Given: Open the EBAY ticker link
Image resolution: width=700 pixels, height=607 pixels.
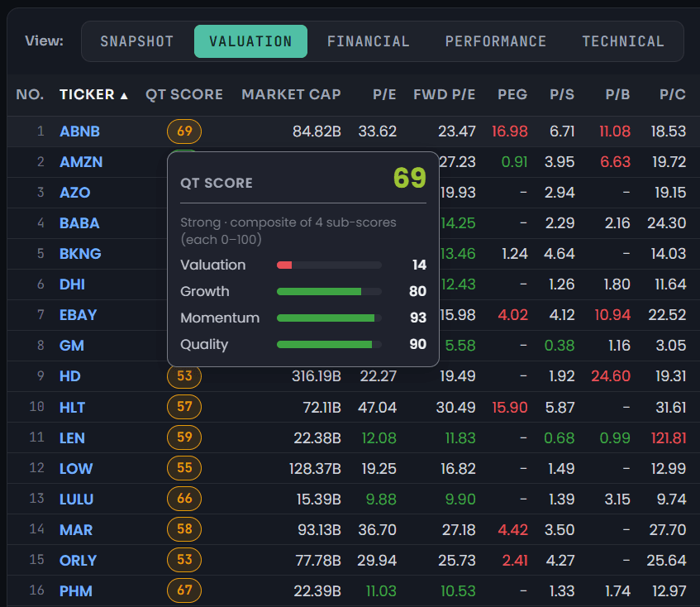Looking at the screenshot, I should [79, 315].
